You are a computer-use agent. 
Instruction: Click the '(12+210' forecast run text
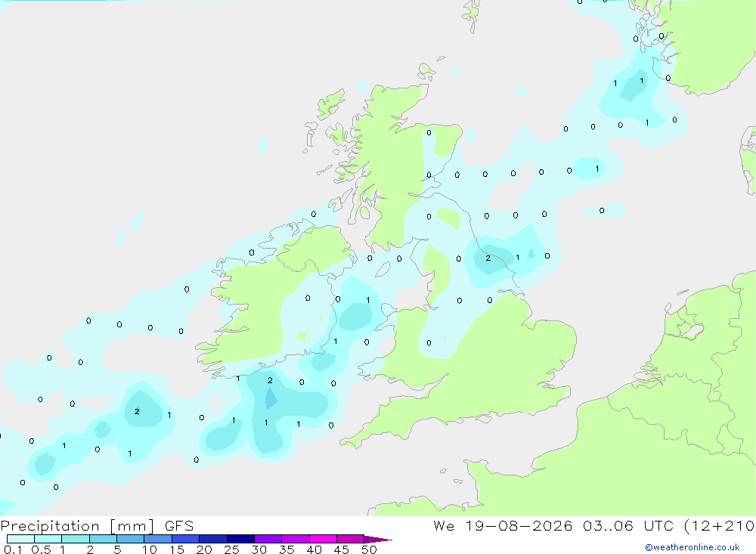[719, 526]
